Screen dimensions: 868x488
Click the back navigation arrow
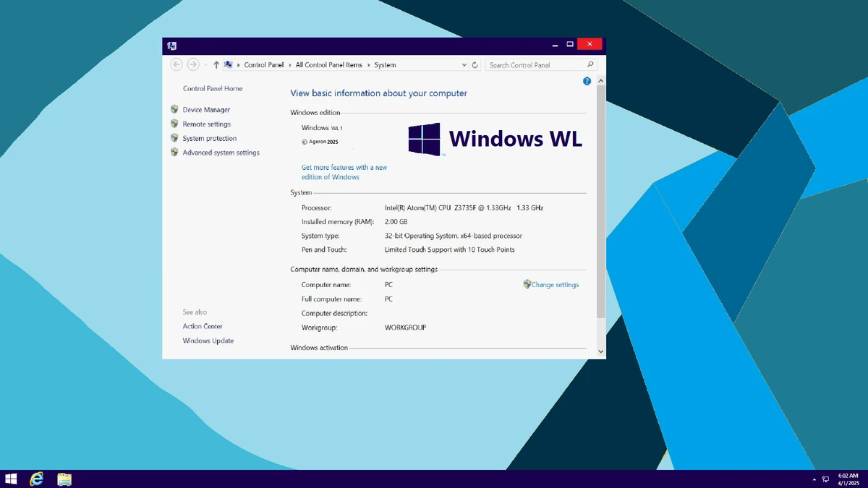coord(176,64)
